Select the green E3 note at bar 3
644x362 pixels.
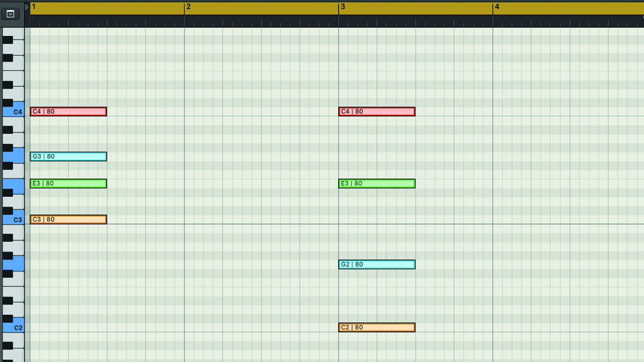click(x=377, y=183)
